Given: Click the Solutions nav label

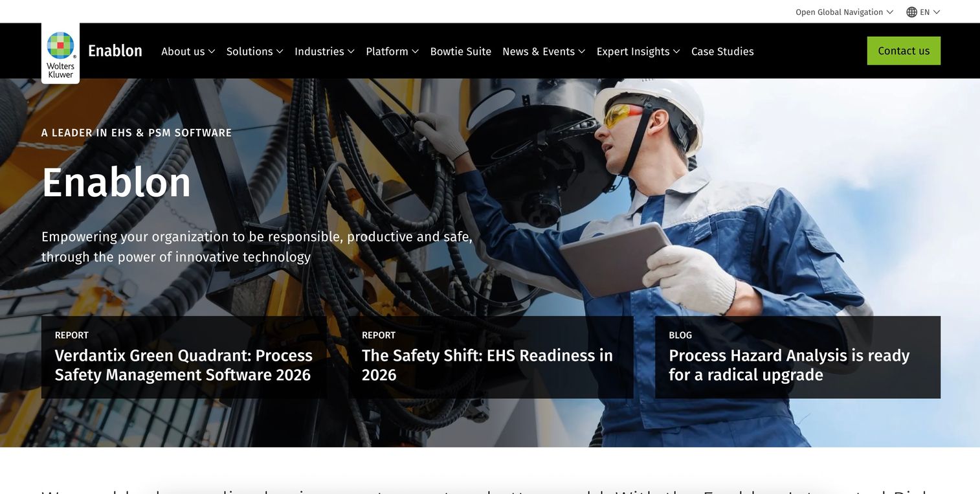Looking at the screenshot, I should click(249, 51).
